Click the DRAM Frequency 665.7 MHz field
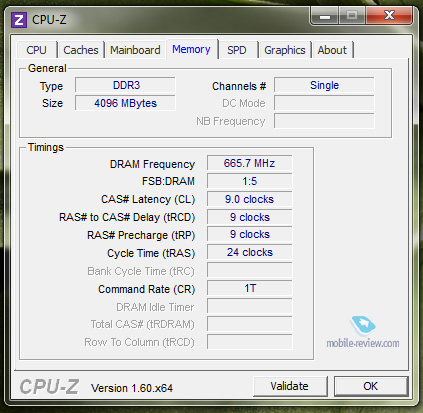 tap(250, 163)
